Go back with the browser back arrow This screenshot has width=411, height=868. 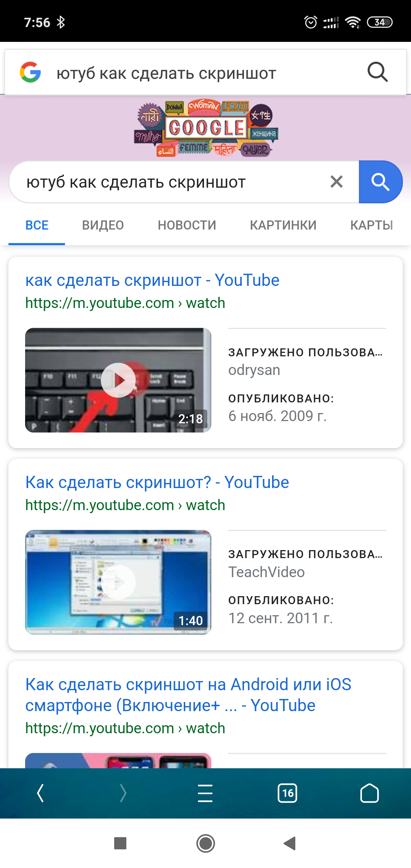click(x=40, y=793)
